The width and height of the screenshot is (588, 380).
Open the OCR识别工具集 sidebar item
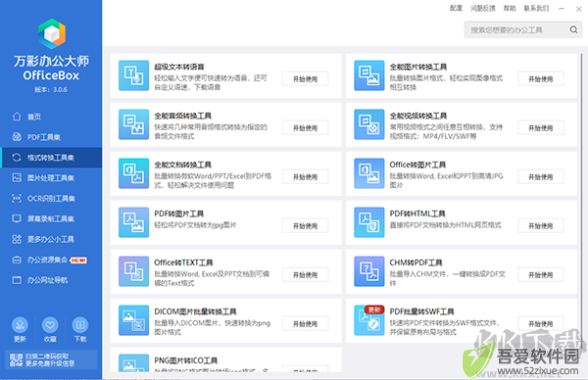click(x=51, y=199)
